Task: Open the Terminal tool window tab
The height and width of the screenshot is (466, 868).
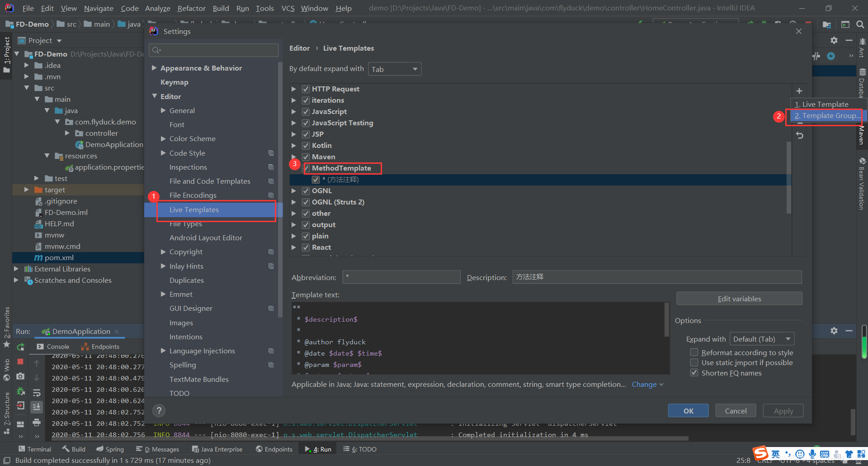Action: (x=35, y=449)
